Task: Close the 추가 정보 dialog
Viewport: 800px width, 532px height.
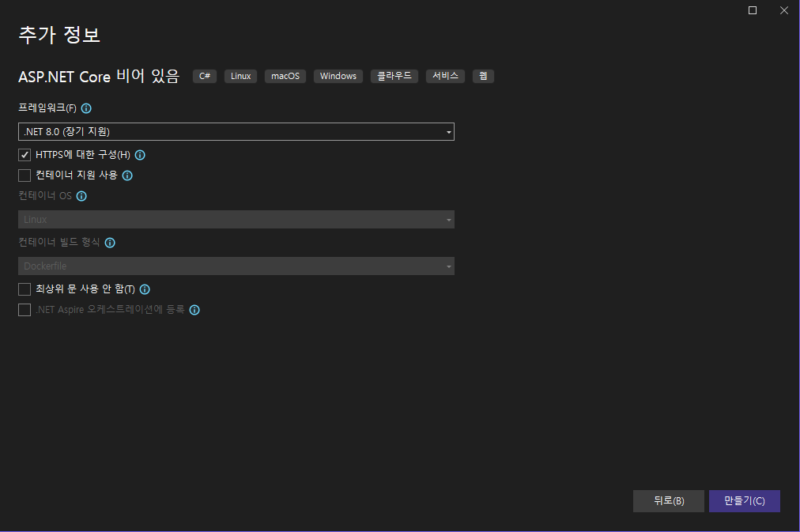Action: [784, 10]
